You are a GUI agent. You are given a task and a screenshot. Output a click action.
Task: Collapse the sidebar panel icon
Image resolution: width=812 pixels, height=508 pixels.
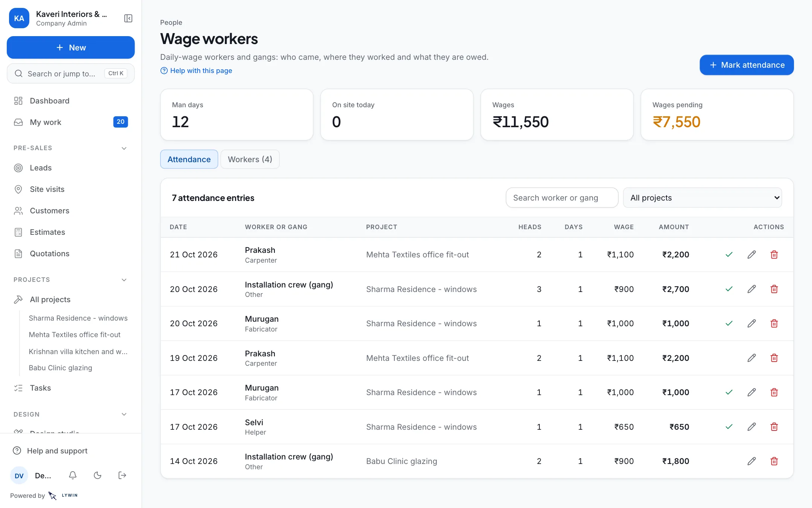[128, 18]
